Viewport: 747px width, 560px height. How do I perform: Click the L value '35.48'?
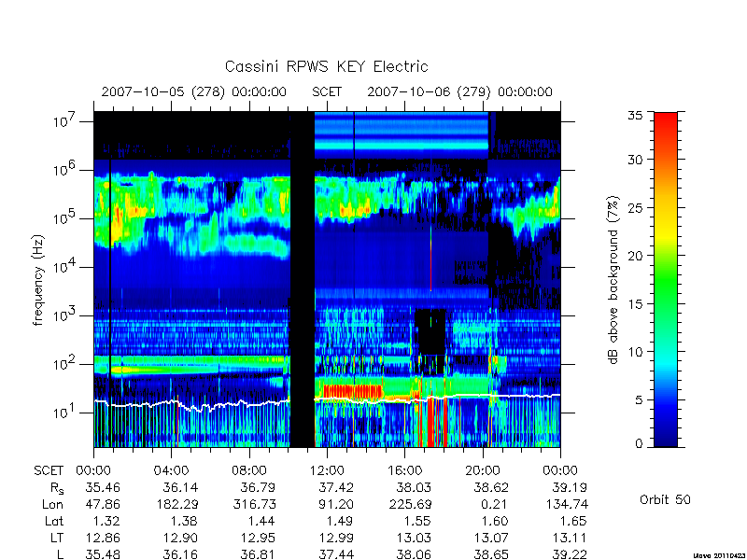[x=103, y=554]
